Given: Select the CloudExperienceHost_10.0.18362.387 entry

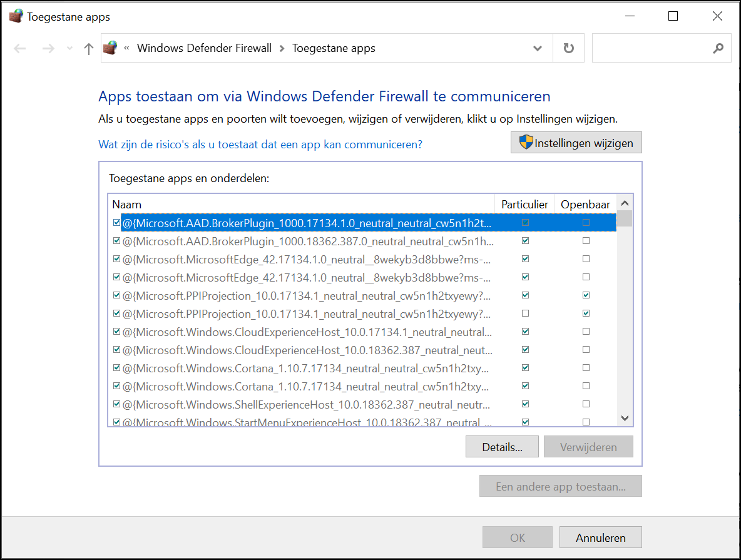Looking at the screenshot, I should 307,350.
